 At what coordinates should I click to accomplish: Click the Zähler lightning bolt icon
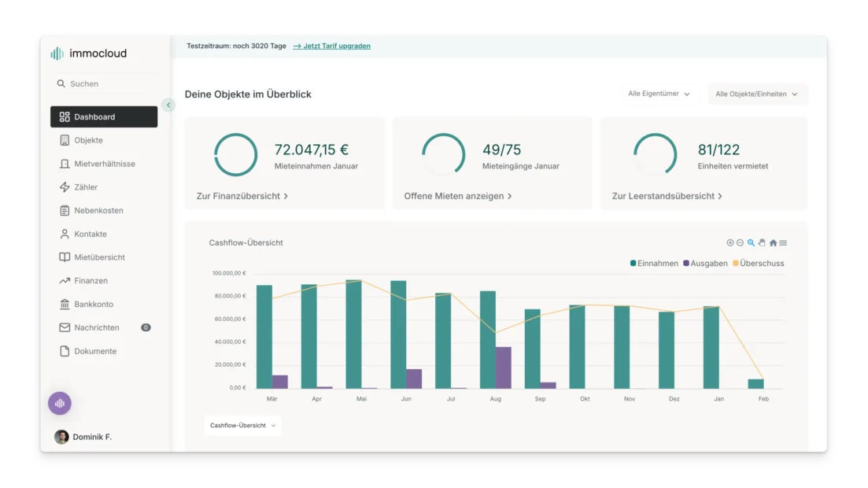[x=65, y=187]
